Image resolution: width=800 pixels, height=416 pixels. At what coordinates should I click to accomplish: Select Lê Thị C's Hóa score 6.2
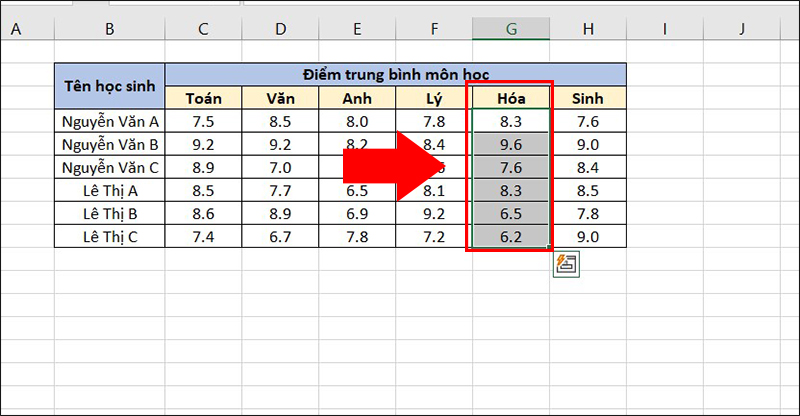coord(511,236)
